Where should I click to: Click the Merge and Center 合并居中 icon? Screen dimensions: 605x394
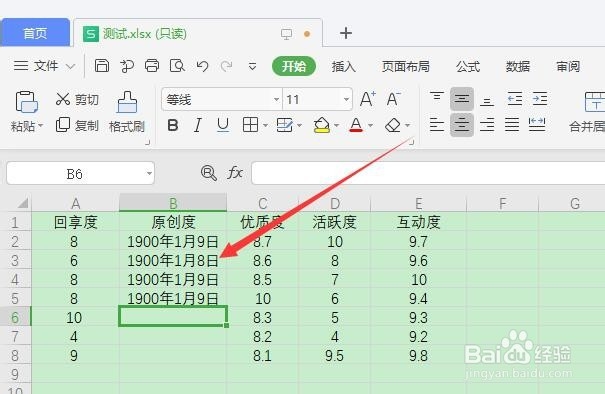(594, 102)
